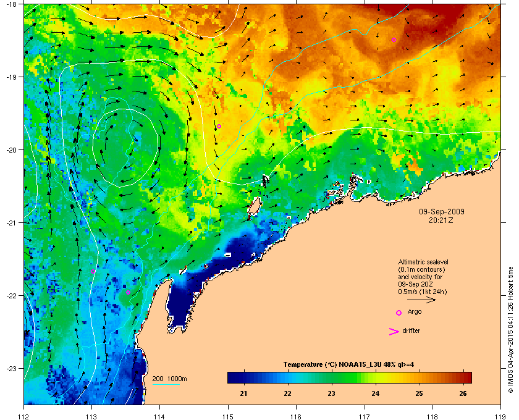
Task: Click the small island near 20.4S 115.5E
Action: click(x=266, y=180)
